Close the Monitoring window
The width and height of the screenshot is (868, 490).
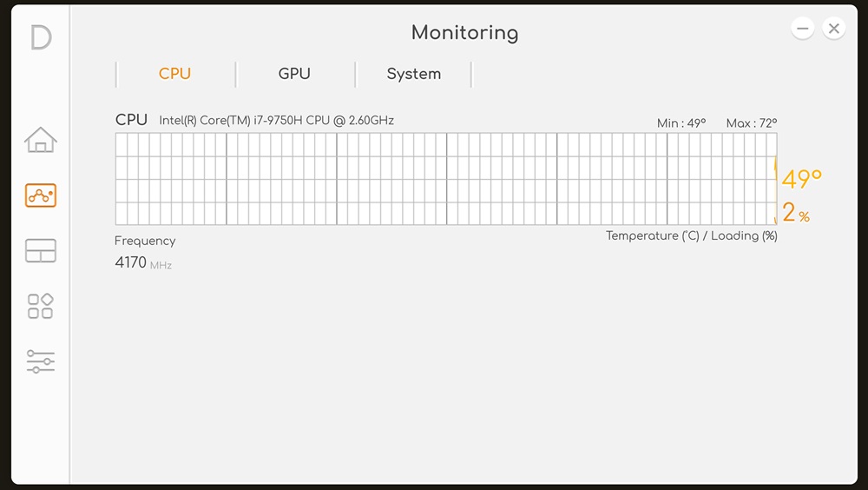coord(833,29)
